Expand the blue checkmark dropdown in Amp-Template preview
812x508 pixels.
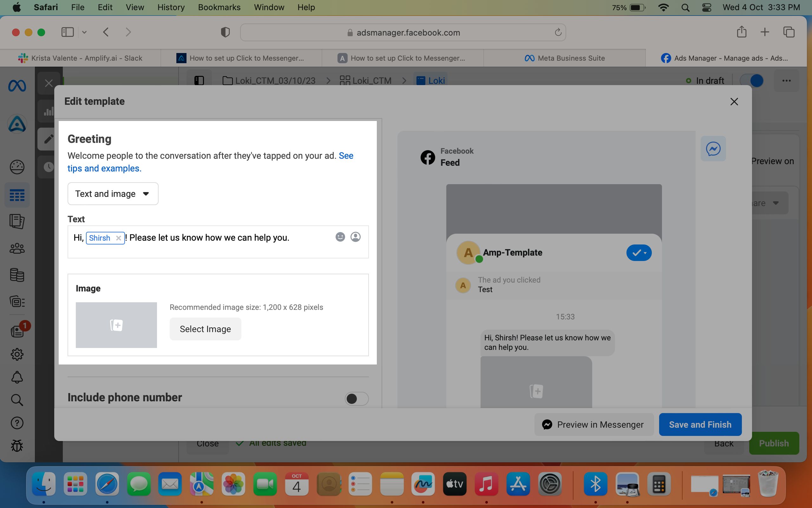tap(639, 253)
